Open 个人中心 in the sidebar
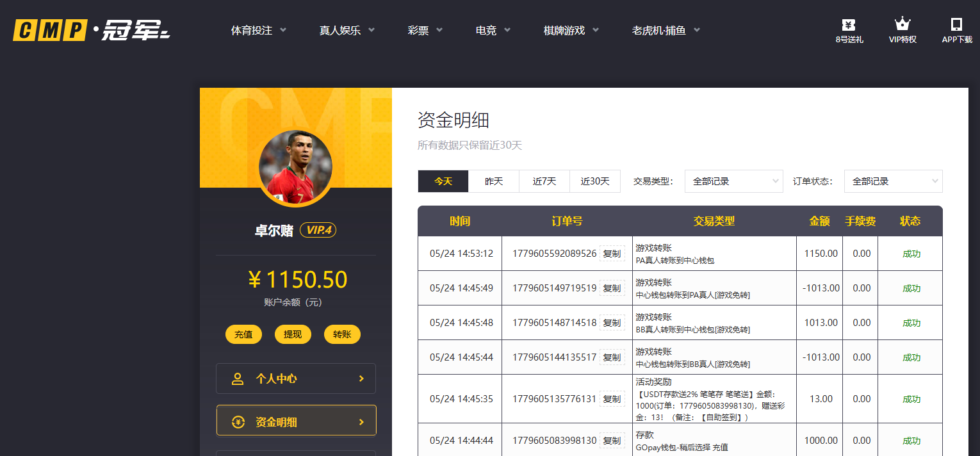Image resolution: width=980 pixels, height=456 pixels. 296,379
